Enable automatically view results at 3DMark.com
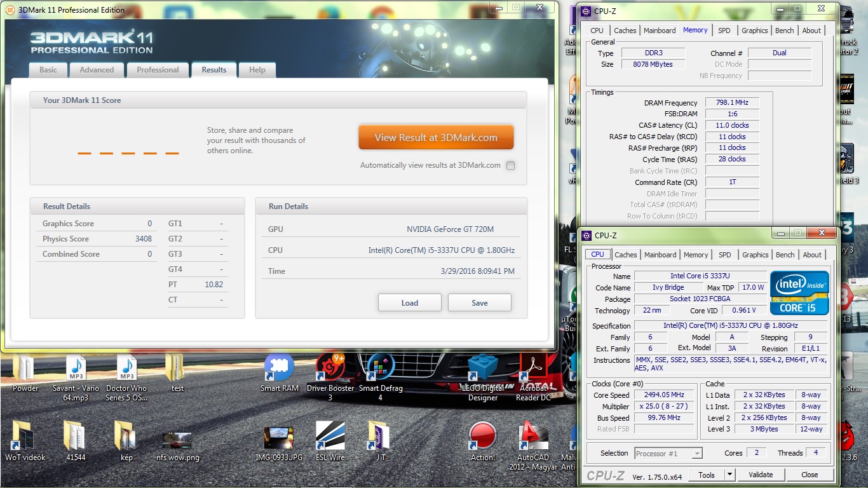The height and width of the screenshot is (488, 868). tap(510, 165)
